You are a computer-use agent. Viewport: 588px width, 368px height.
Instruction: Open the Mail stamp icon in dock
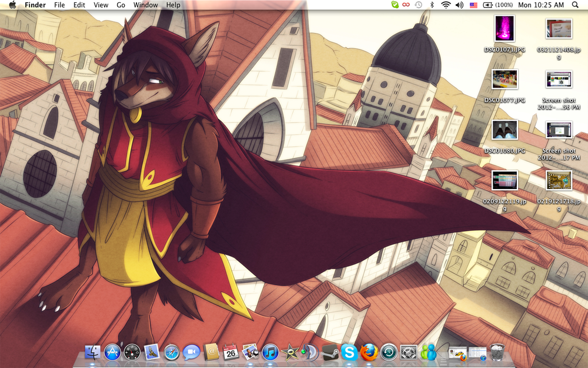click(152, 352)
